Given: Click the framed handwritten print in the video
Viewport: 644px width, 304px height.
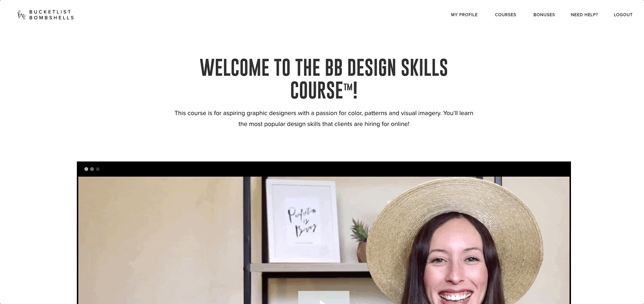Looking at the screenshot, I should click(304, 220).
